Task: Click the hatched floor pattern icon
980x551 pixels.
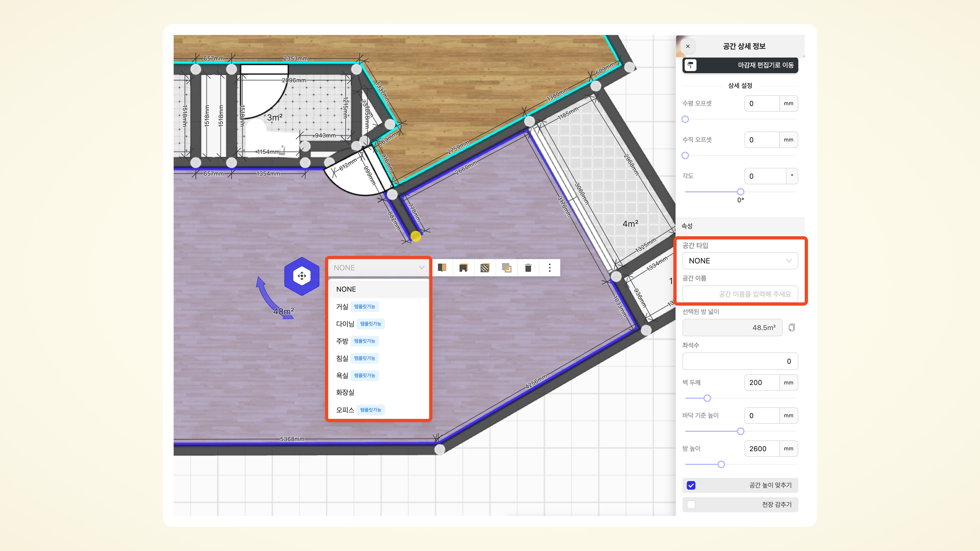Action: click(485, 268)
